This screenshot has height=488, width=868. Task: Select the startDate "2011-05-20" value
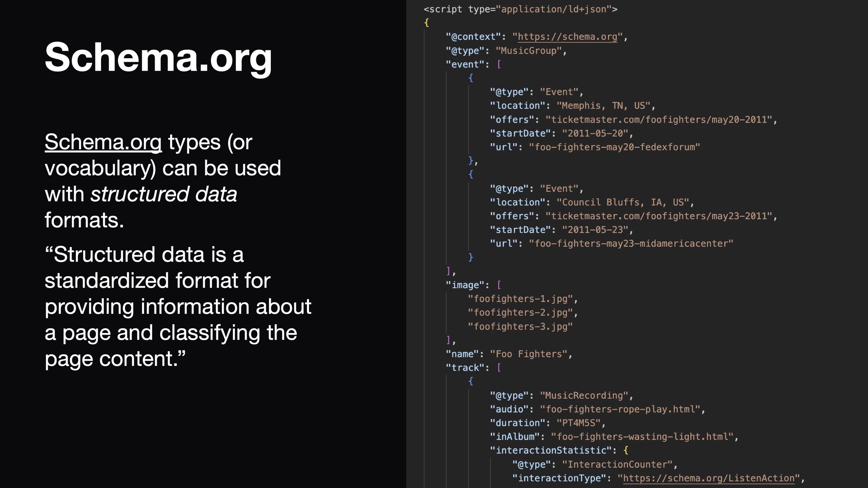[595, 134]
